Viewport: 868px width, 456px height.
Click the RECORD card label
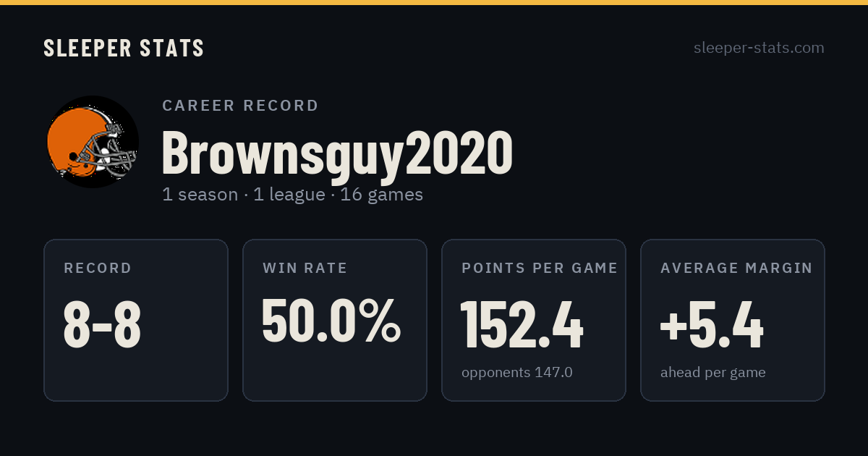[x=98, y=269]
